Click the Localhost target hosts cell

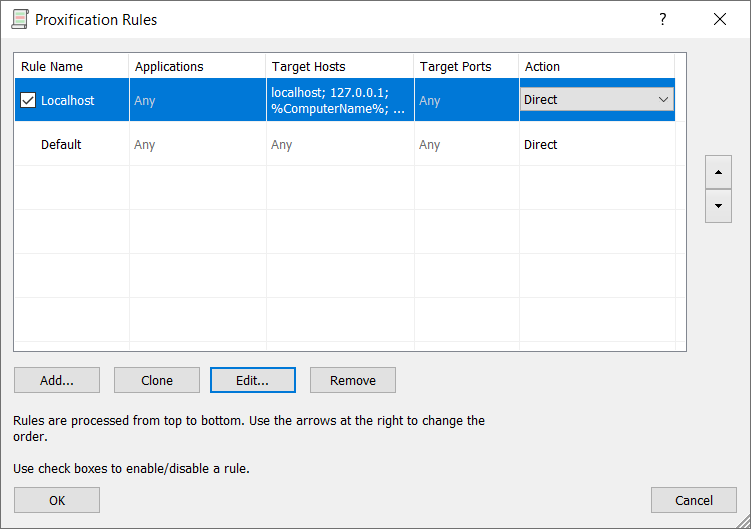click(x=339, y=100)
